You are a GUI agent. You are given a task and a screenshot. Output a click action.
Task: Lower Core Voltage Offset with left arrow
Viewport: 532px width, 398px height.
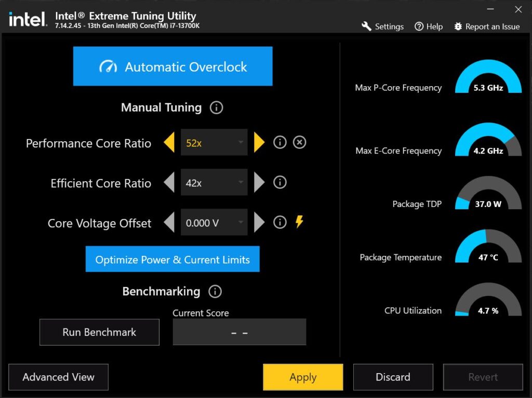tap(169, 223)
